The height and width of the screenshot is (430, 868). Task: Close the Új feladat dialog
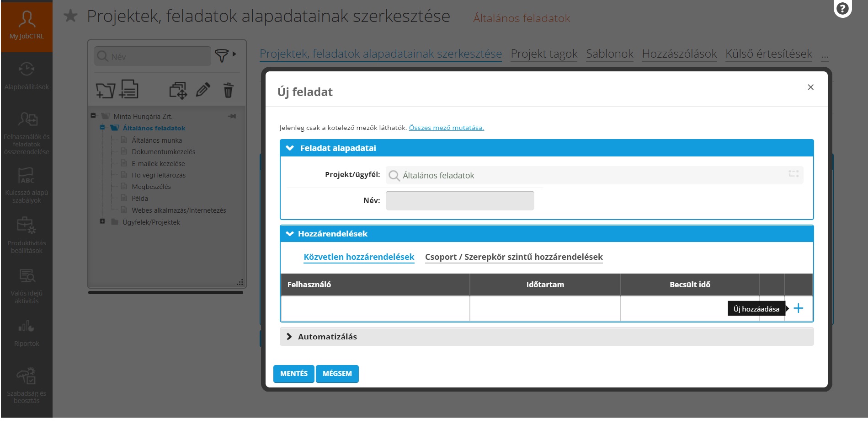coord(810,87)
